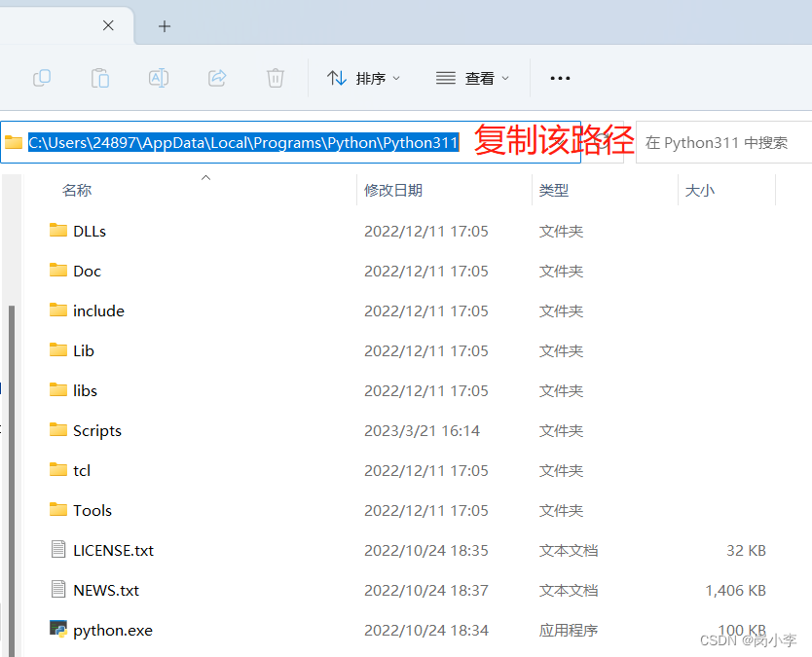
Task: Add a new Explorer tab
Action: (x=165, y=26)
